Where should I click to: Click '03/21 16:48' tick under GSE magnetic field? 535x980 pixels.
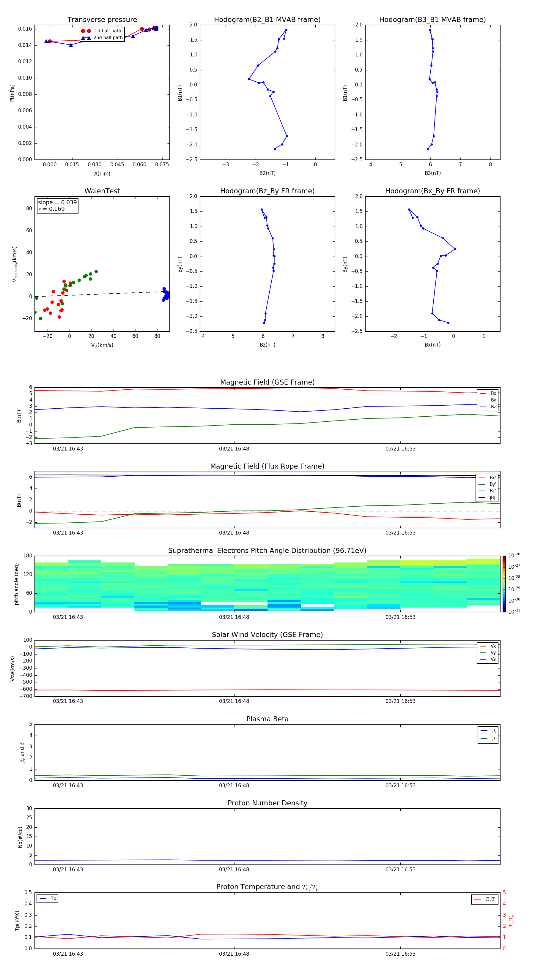tap(234, 449)
